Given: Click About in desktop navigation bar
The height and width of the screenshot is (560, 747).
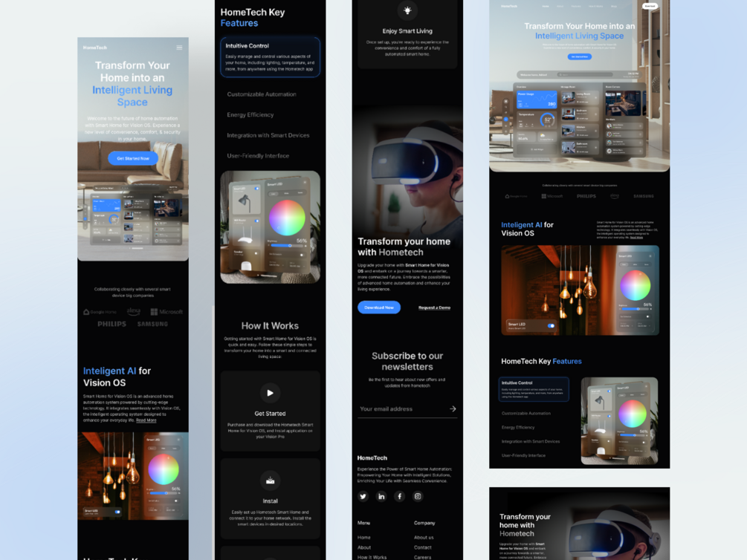Looking at the screenshot, I should coord(560,6).
